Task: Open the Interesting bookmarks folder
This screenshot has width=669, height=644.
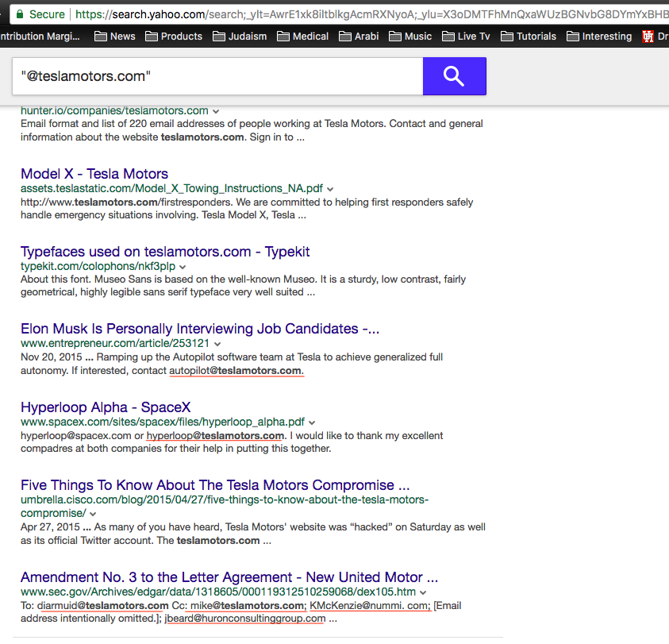Action: pos(599,37)
